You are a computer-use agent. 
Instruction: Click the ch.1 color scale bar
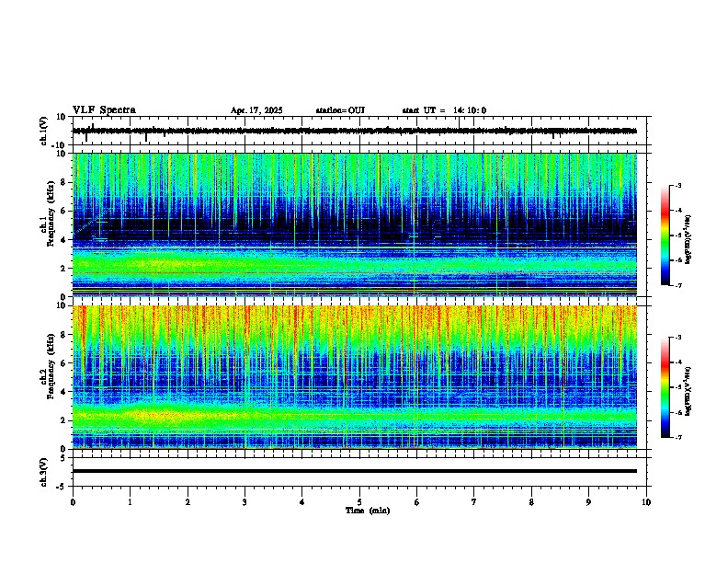(665, 236)
